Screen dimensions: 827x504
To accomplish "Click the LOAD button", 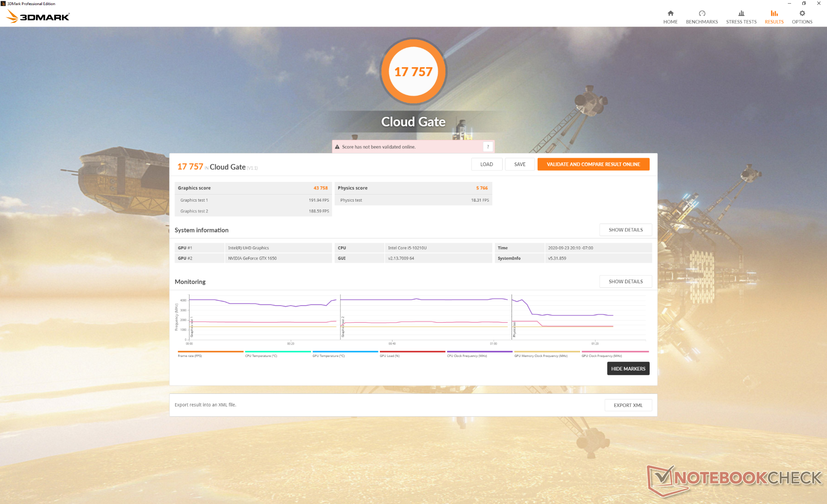I will pyautogui.click(x=487, y=164).
